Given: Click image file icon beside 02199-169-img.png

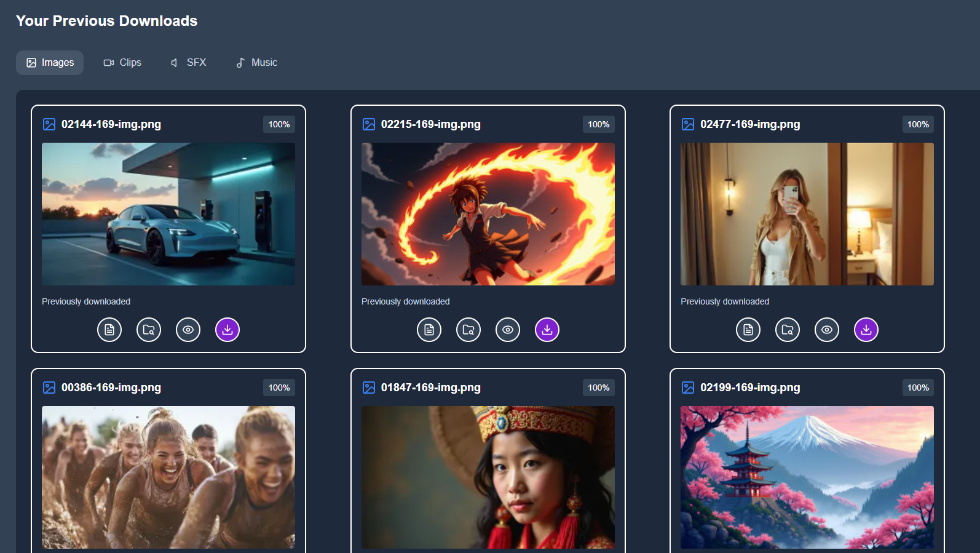Looking at the screenshot, I should tap(688, 388).
